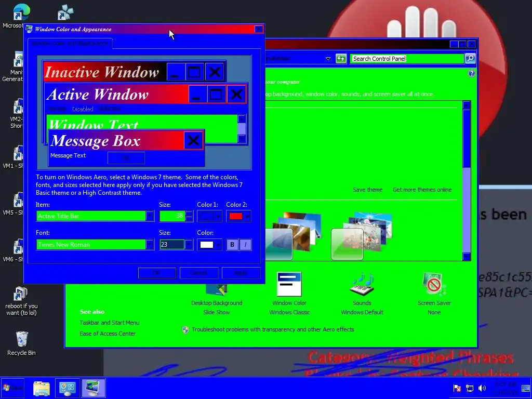Open the Color 1 swatch picker

[209, 216]
